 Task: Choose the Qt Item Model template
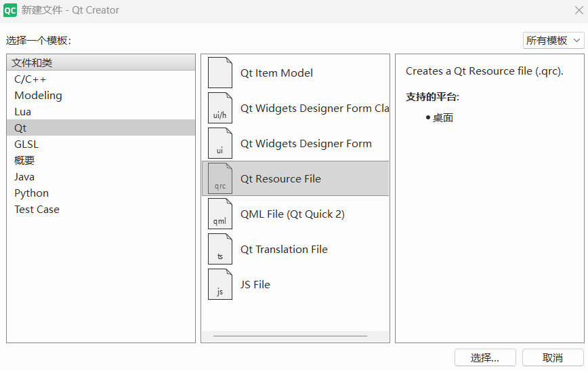pos(295,73)
